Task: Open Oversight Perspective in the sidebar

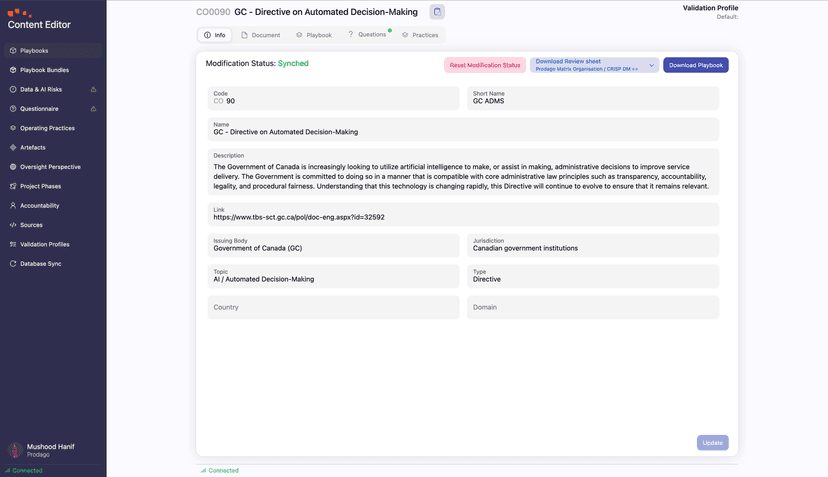Action: (50, 167)
